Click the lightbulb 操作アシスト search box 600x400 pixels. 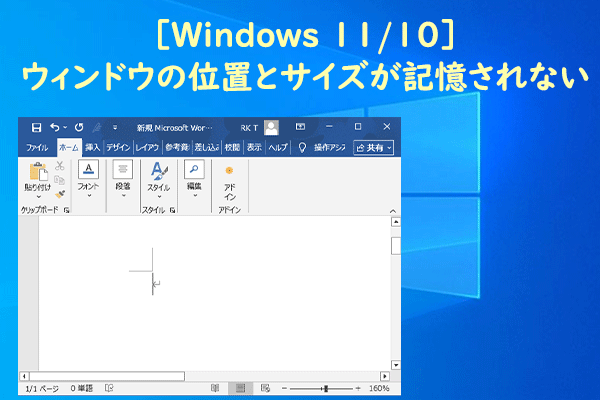coord(323,147)
